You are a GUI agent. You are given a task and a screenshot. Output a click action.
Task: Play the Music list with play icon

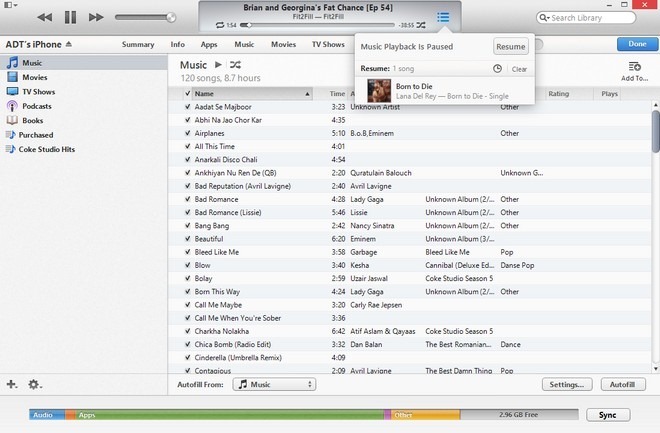pyautogui.click(x=218, y=65)
